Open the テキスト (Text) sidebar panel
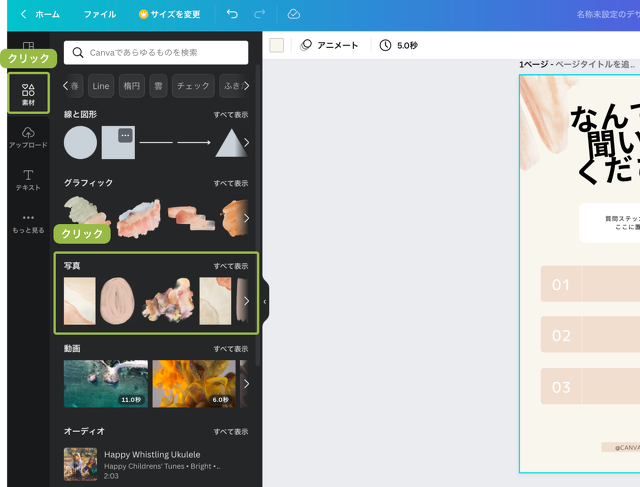Image resolution: width=640 pixels, height=487 pixels. (28, 180)
